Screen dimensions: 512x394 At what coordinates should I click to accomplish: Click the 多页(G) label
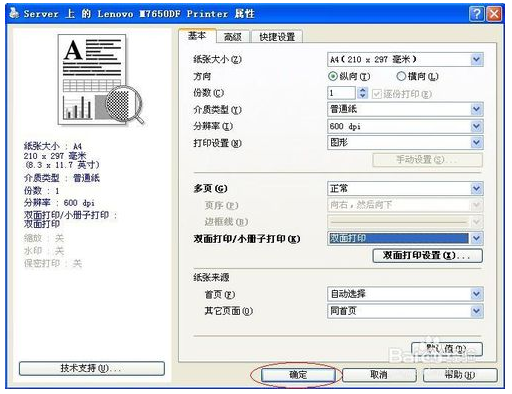click(x=210, y=189)
